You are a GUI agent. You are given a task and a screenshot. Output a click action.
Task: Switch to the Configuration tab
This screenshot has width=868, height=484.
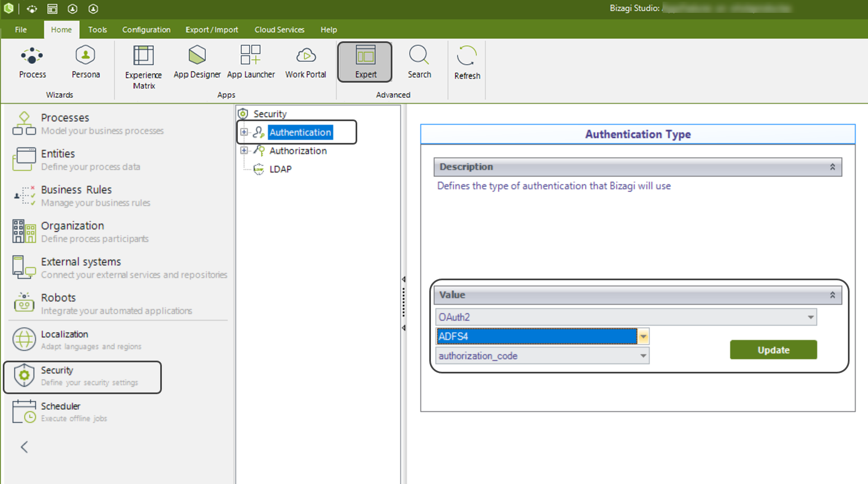pyautogui.click(x=146, y=30)
